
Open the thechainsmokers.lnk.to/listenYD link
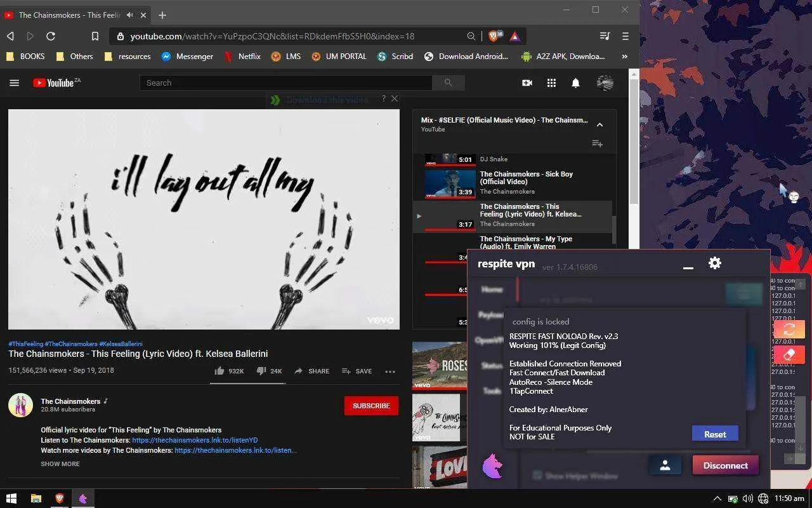195,440
